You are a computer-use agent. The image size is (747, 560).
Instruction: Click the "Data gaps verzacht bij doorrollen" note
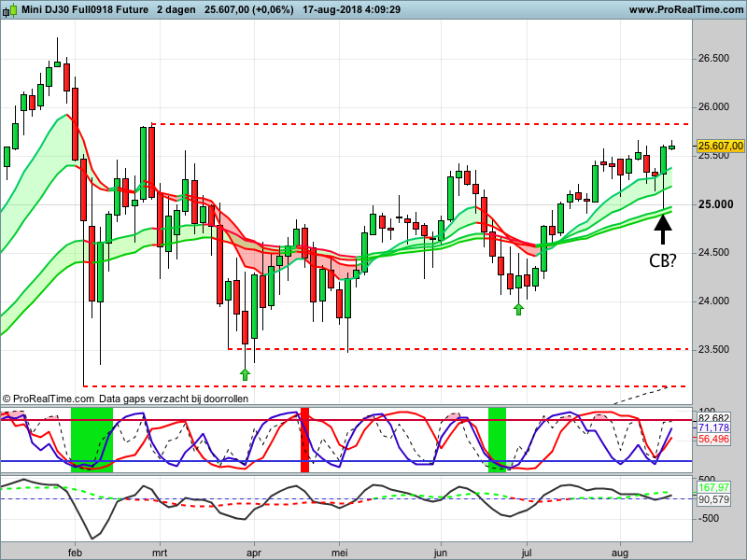tap(174, 399)
